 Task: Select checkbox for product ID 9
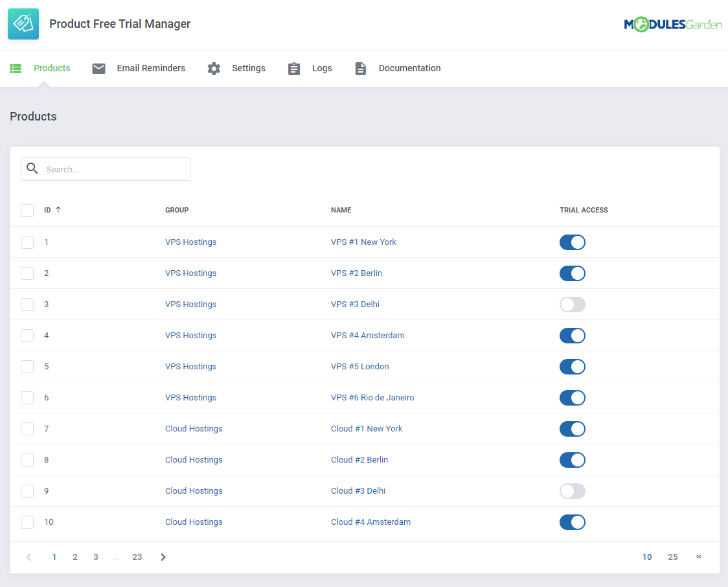pos(27,491)
